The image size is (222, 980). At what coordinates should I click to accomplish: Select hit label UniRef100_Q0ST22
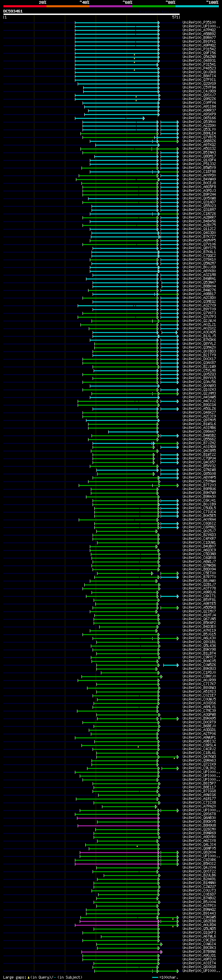(x=199, y=871)
